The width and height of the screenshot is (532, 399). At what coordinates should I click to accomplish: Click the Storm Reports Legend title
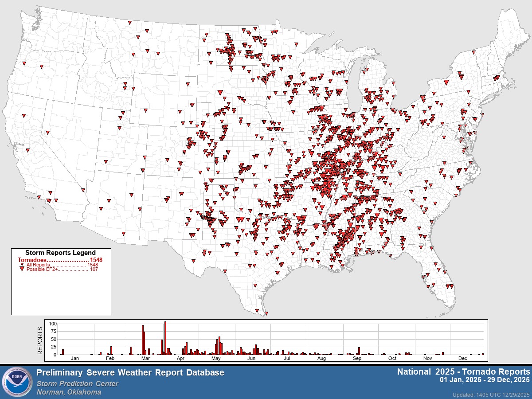(x=60, y=253)
